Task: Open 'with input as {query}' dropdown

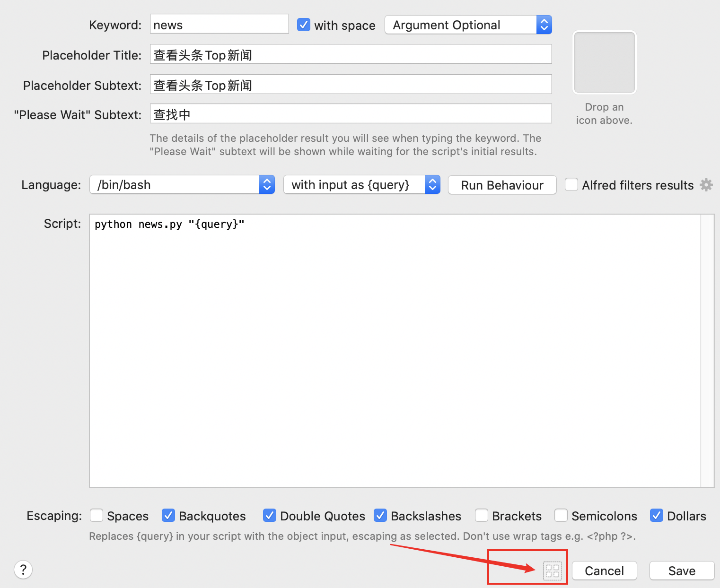Action: point(362,184)
